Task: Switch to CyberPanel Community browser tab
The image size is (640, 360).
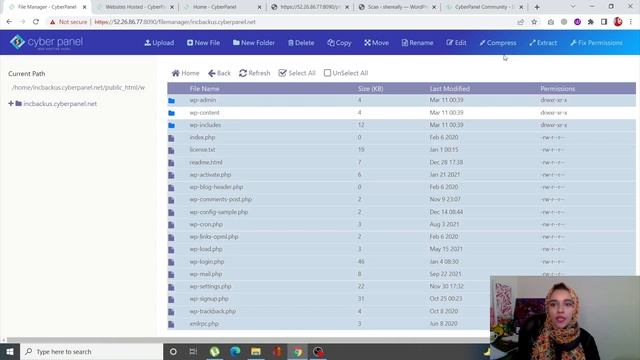Action: (485, 7)
